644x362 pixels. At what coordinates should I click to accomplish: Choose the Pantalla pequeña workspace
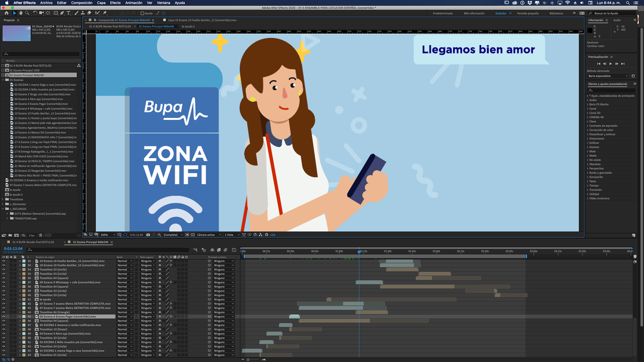point(528,13)
